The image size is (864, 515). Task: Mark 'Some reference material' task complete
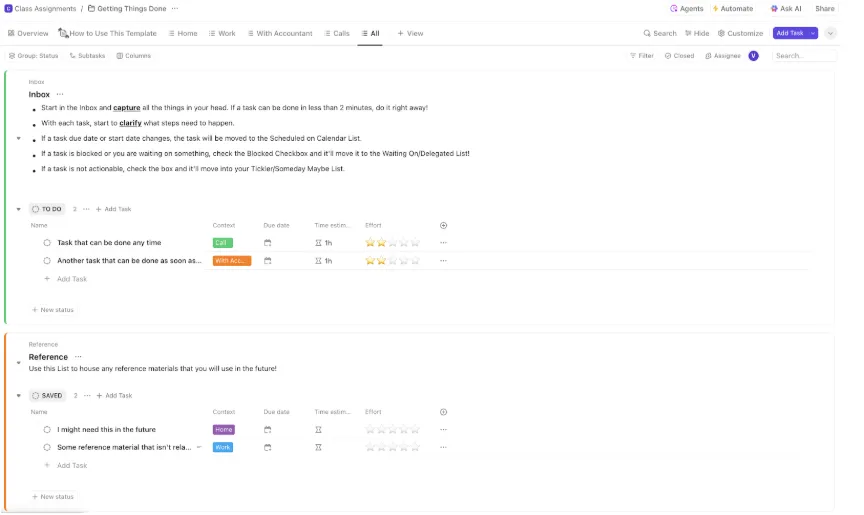coord(47,448)
